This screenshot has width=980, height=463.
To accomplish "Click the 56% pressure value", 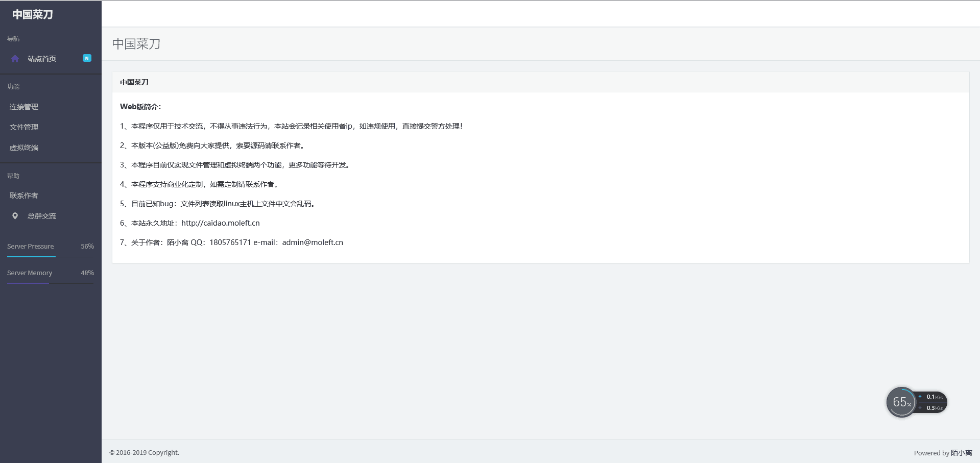I will tap(87, 246).
